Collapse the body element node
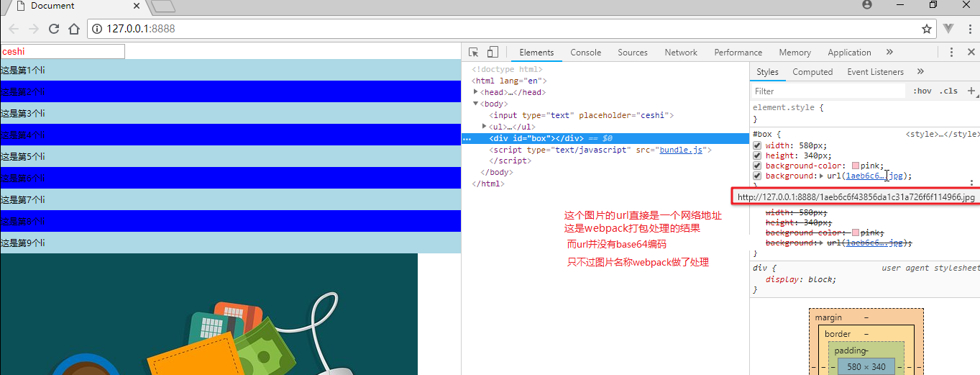Screen dimensions: 980x375 476,104
